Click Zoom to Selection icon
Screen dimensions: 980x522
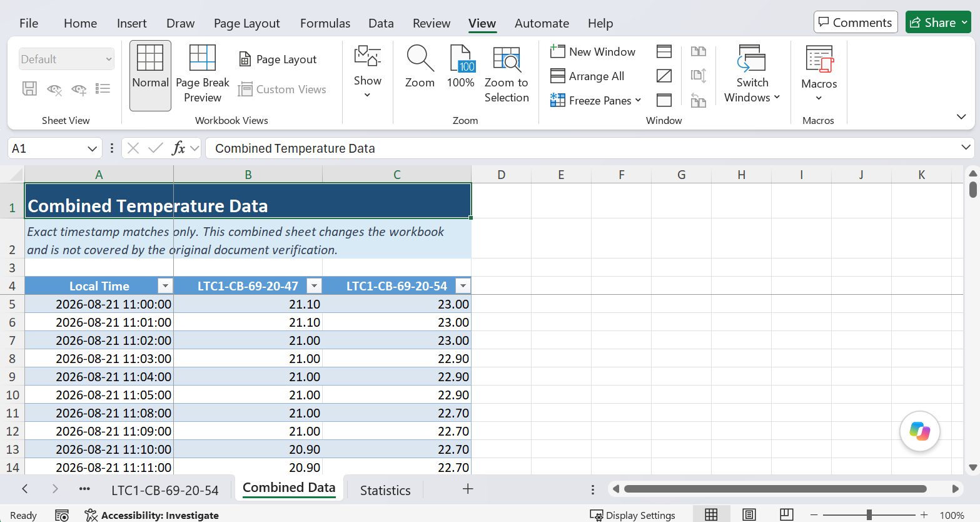coord(507,58)
